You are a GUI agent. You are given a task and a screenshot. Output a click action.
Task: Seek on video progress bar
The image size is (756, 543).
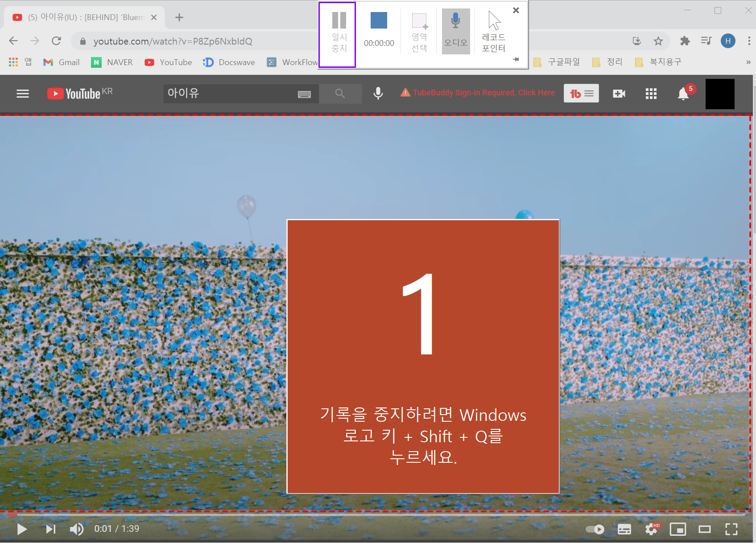coord(375,515)
